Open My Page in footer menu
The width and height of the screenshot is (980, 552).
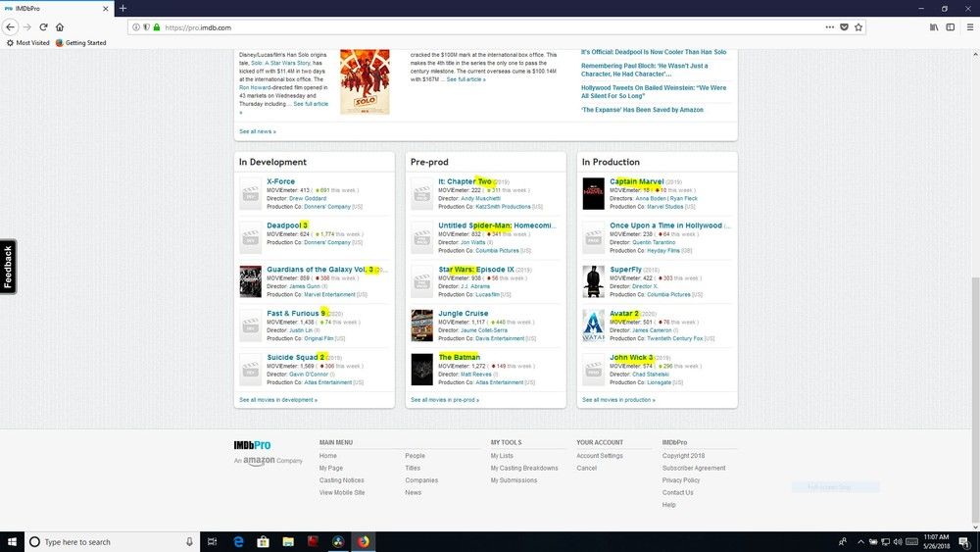(x=330, y=468)
